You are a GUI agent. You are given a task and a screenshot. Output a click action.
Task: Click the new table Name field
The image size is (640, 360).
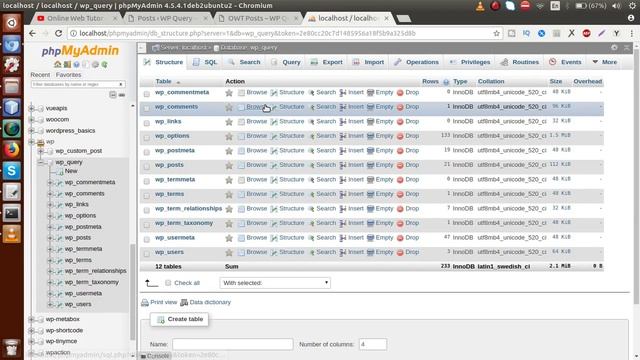(233, 344)
